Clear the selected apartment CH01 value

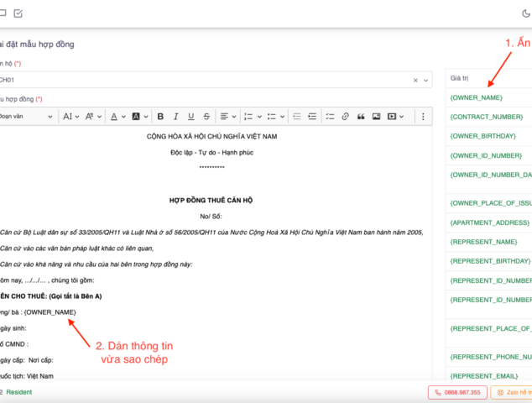point(415,80)
